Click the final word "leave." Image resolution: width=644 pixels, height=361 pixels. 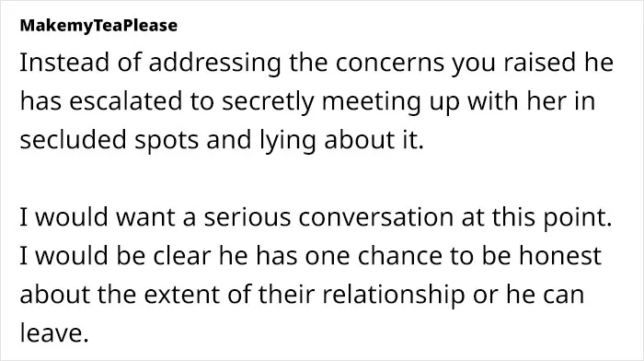pyautogui.click(x=54, y=333)
